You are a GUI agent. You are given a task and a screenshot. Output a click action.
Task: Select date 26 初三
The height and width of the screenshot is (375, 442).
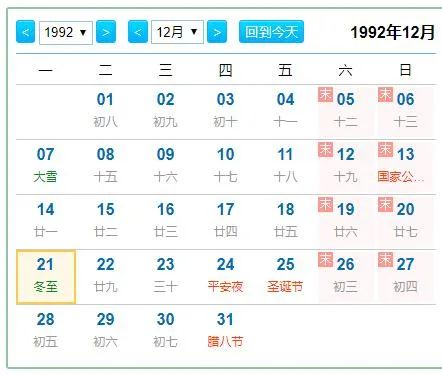click(x=345, y=277)
